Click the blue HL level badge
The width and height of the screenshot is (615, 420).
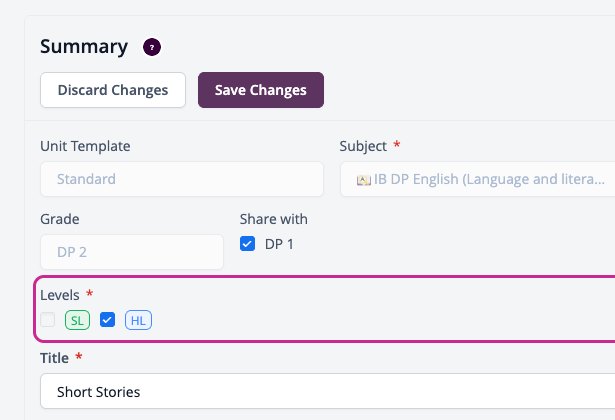click(x=138, y=320)
